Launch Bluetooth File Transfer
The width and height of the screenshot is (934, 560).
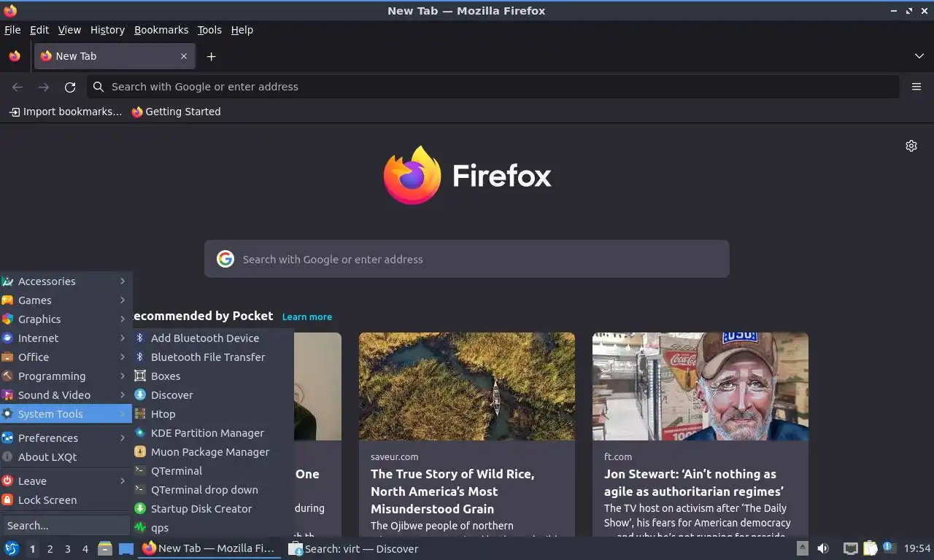212,357
